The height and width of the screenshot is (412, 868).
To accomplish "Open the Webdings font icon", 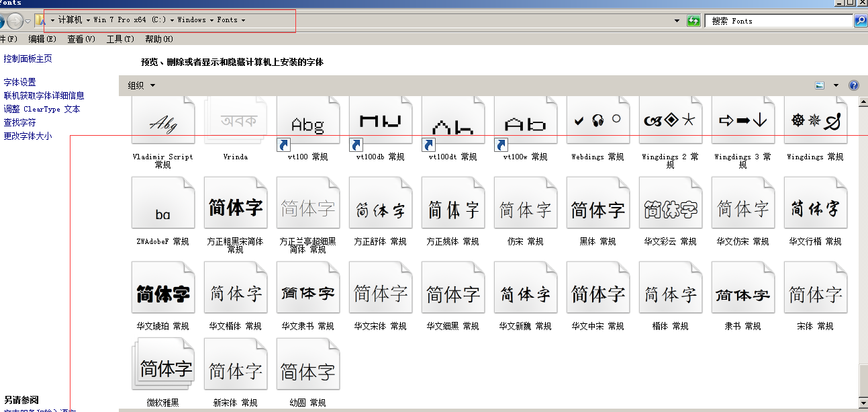I will 597,121.
